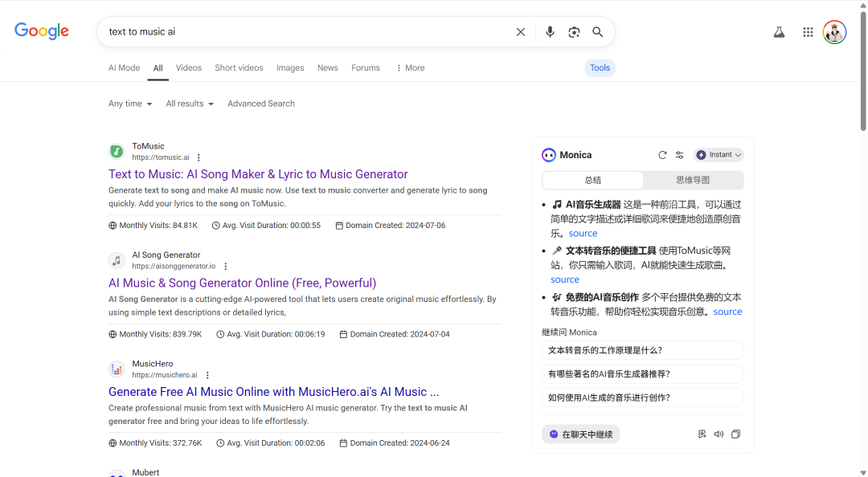Screen dimensions: 868x477
Task: Open AI Music & Song Generator Online result
Action: pos(242,283)
